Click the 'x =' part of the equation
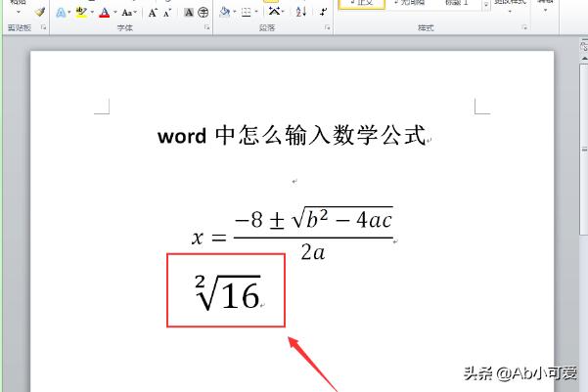The width and height of the screenshot is (588, 392). coord(209,238)
